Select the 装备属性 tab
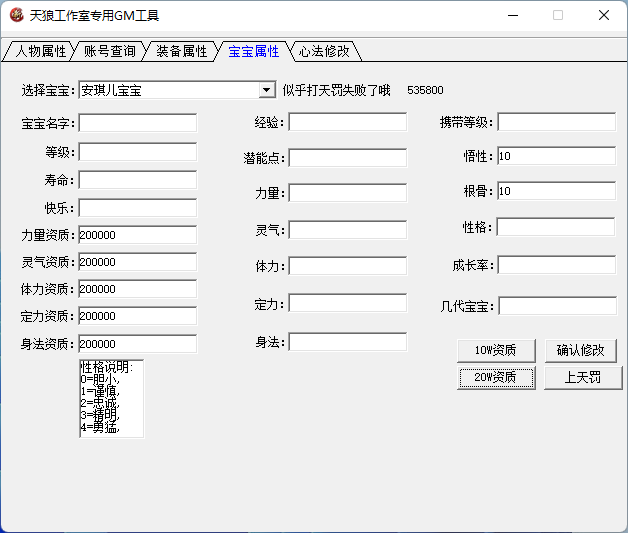The height and width of the screenshot is (533, 628). 181,51
